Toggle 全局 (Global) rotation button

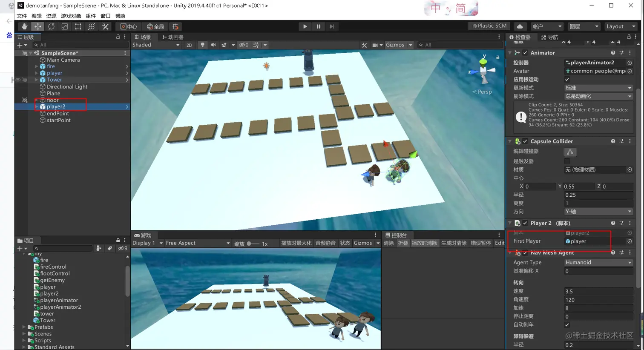click(x=155, y=26)
